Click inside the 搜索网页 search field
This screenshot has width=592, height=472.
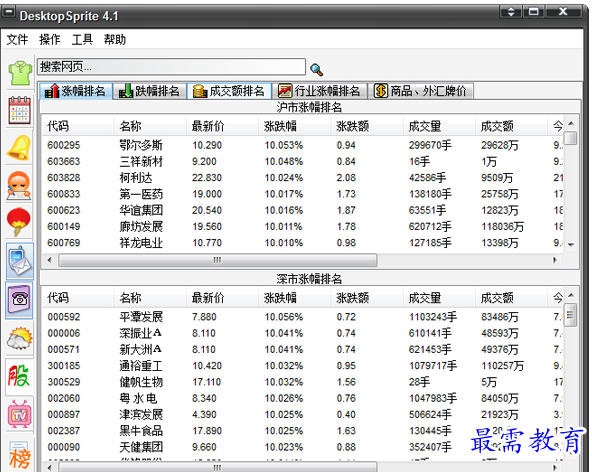click(x=171, y=67)
